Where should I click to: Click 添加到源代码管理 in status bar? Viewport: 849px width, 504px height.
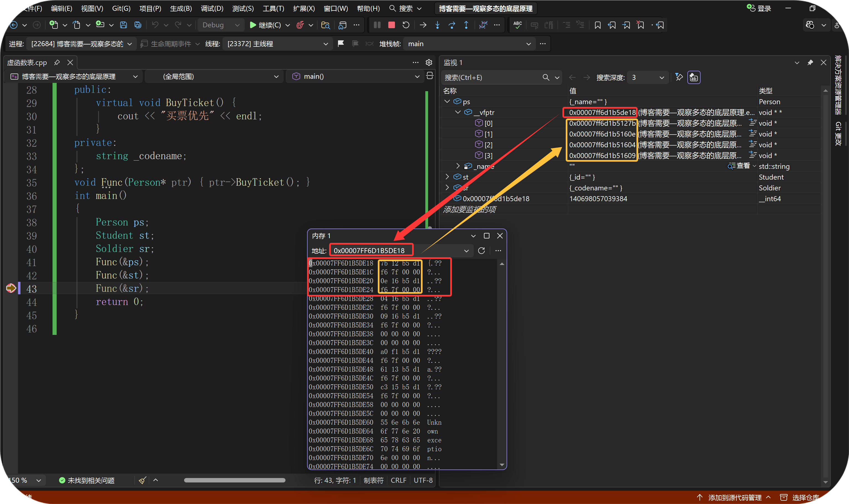[735, 497]
